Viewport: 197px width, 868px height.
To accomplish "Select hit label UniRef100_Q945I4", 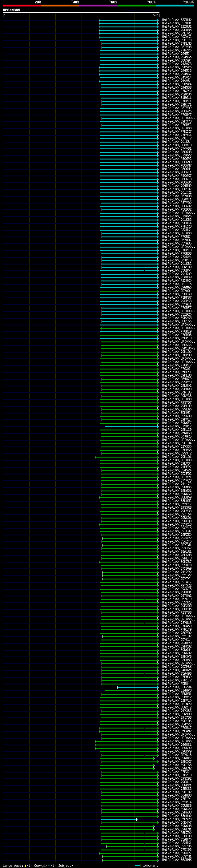I will tap(176, 54).
